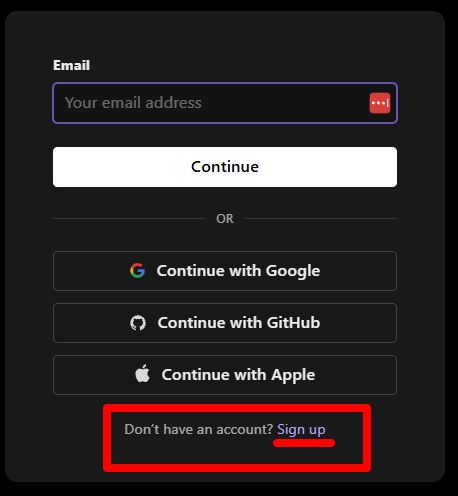Click the Apple logo icon
This screenshot has height=496, width=458.
[142, 374]
